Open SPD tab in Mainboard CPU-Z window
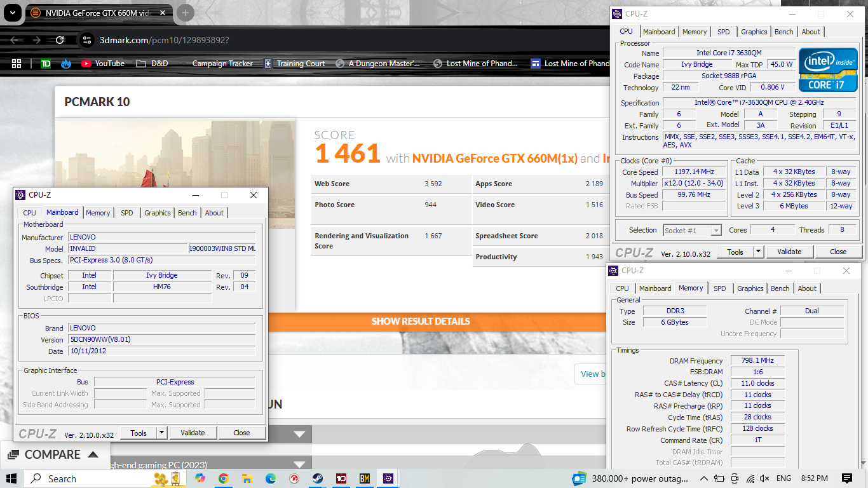868x488 pixels. point(127,213)
